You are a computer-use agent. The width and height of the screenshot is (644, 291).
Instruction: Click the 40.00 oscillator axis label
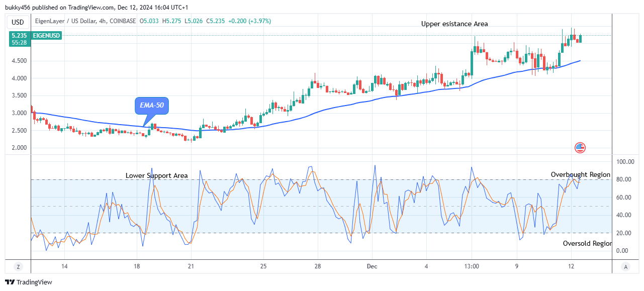tap(624, 215)
